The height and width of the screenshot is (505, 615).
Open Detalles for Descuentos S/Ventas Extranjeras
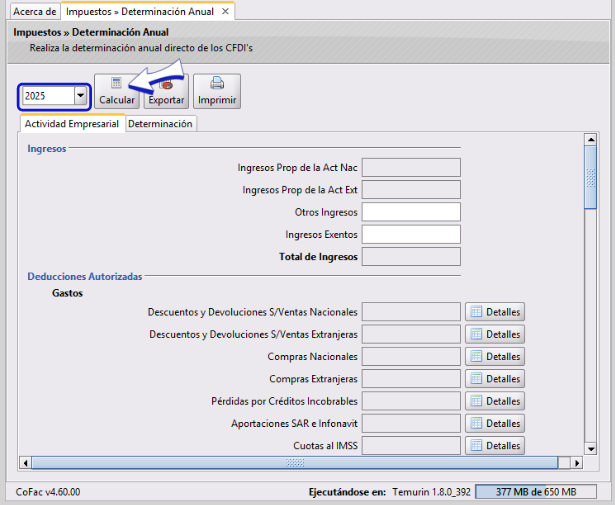pyautogui.click(x=495, y=334)
